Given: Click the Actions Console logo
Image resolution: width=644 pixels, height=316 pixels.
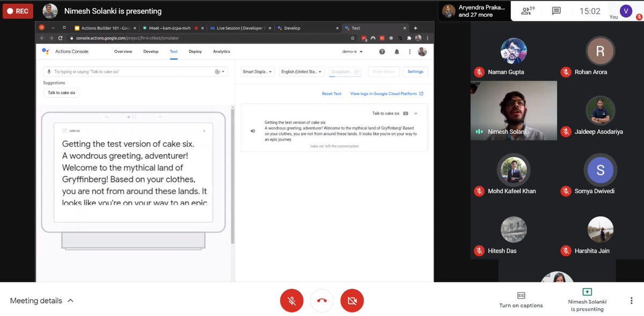Looking at the screenshot, I should click(x=46, y=51).
